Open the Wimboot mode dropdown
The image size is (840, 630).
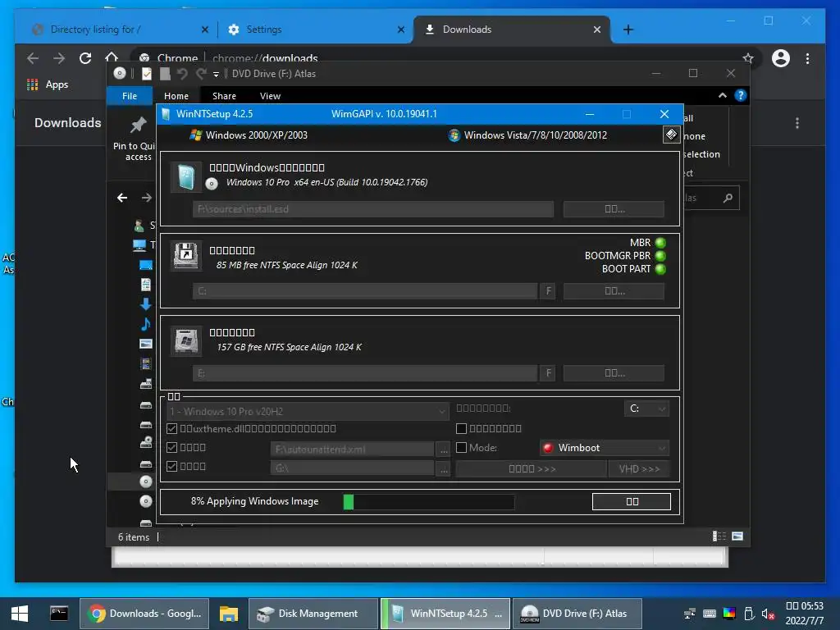pos(605,448)
